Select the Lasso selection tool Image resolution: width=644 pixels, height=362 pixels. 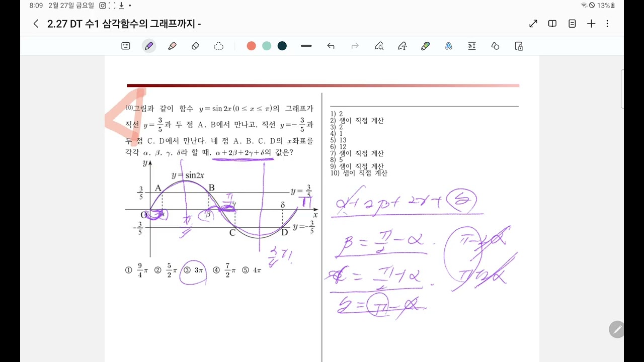pos(219,46)
